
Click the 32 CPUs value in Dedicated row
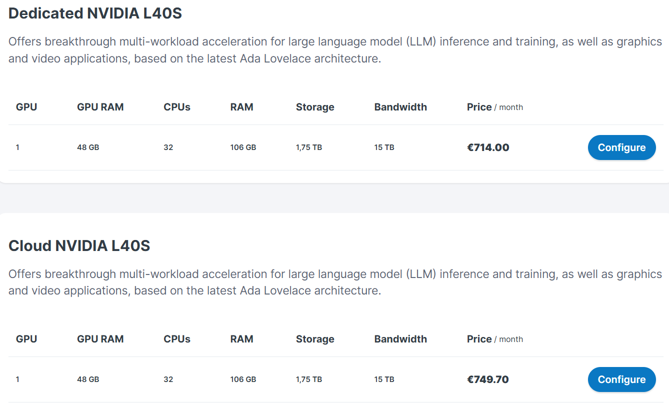click(x=168, y=147)
